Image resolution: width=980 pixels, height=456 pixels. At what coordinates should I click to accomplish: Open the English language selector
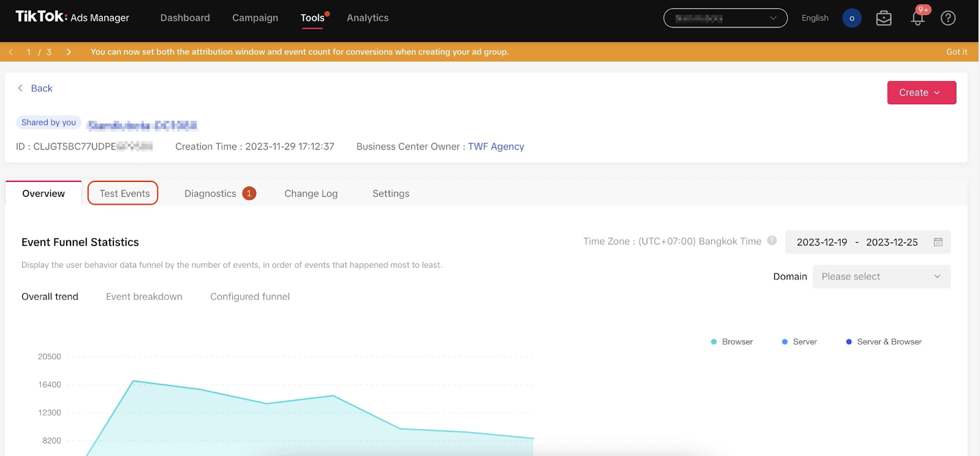point(815,18)
